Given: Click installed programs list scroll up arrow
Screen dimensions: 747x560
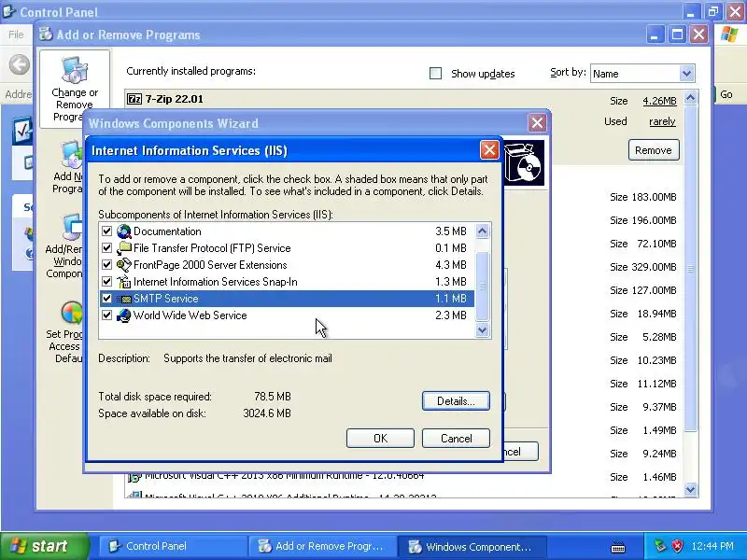Looking at the screenshot, I should point(690,98).
